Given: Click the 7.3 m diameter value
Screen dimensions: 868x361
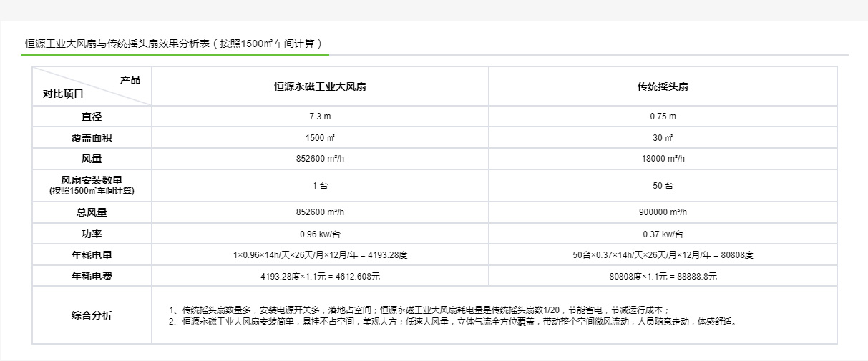Looking at the screenshot, I should pyautogui.click(x=320, y=117).
